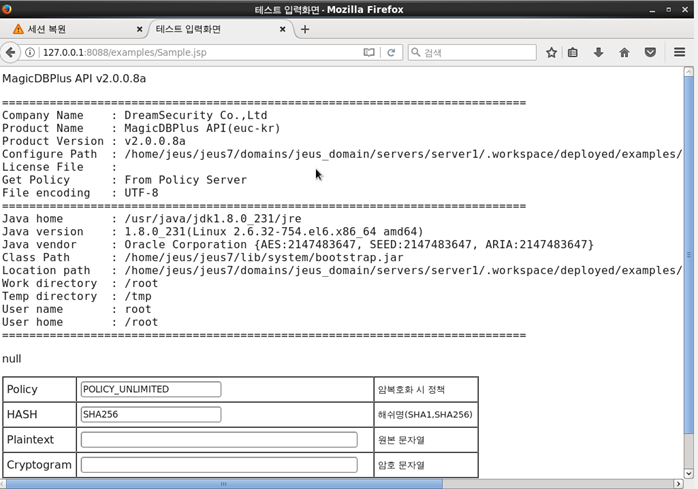698x489 pixels.
Task: Click the DreamSecurity Co.,Ltd text
Action: point(195,115)
